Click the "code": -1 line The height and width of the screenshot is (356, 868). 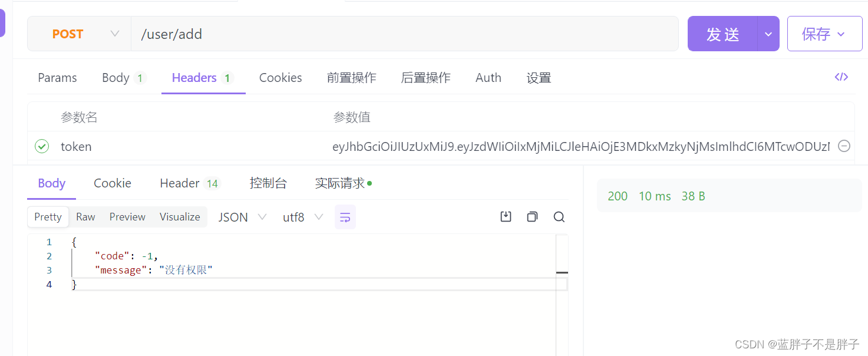pos(126,256)
